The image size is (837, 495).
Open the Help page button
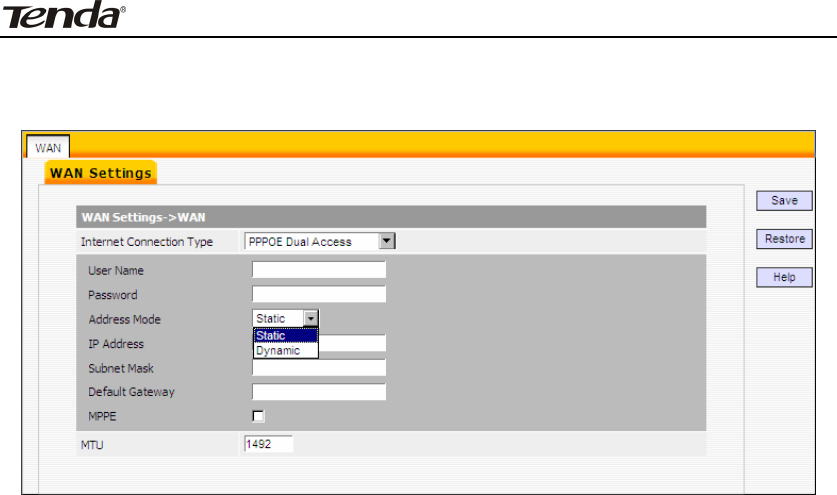[x=784, y=277]
